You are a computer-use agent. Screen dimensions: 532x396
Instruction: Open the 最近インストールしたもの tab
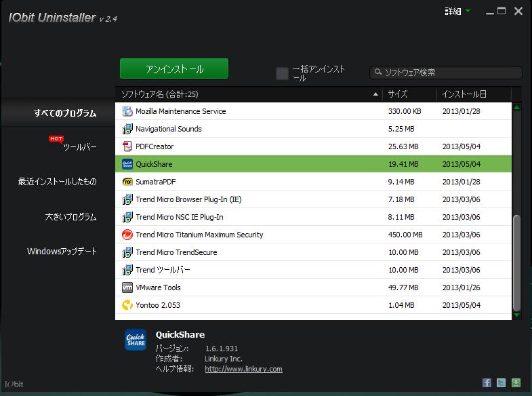click(57, 182)
